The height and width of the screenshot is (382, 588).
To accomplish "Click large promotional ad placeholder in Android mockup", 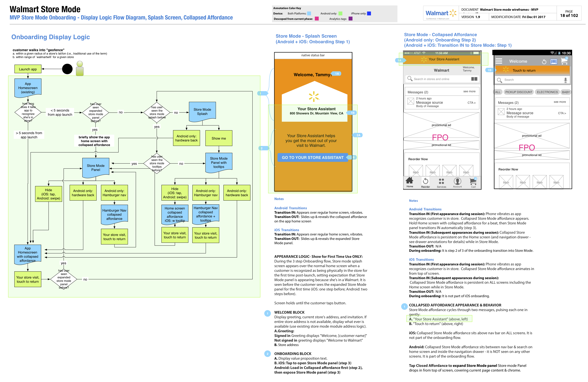I will point(532,135).
